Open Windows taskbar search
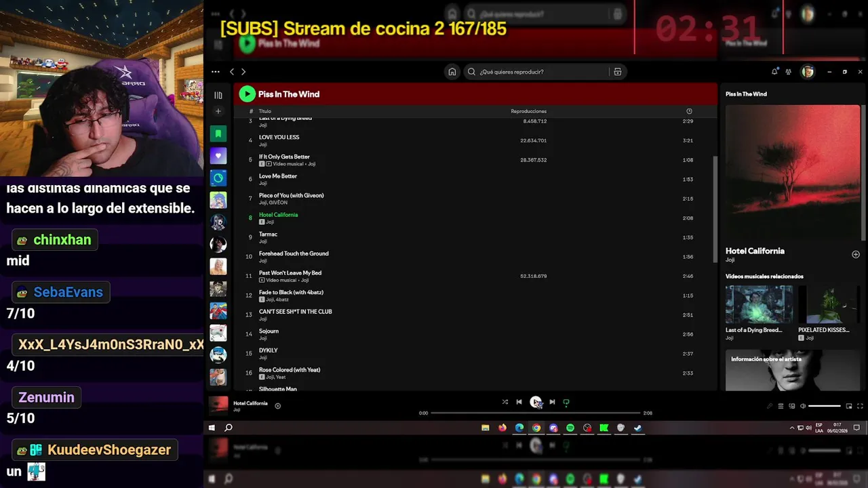Screen dimensions: 868x488 point(229,428)
